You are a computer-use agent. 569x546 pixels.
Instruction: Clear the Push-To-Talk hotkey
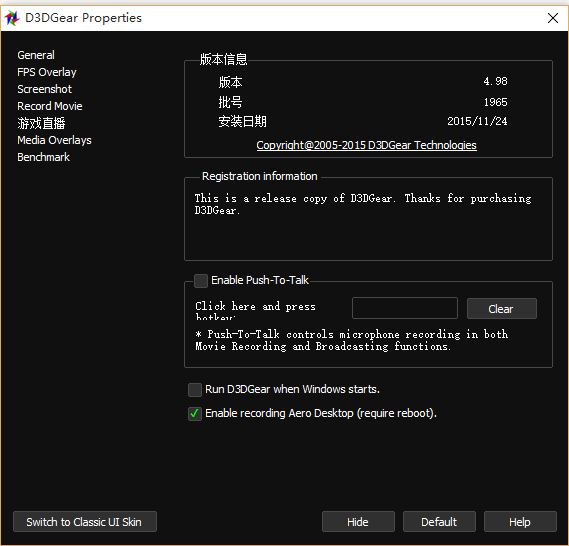pyautogui.click(x=502, y=309)
